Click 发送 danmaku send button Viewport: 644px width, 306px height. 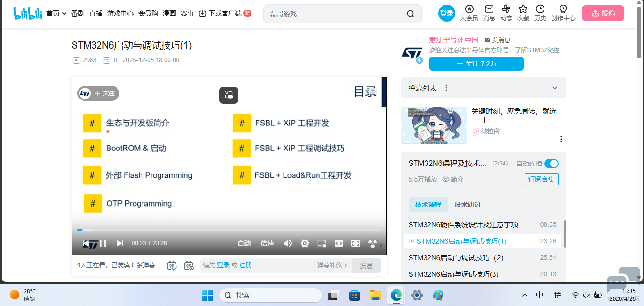coord(367,265)
